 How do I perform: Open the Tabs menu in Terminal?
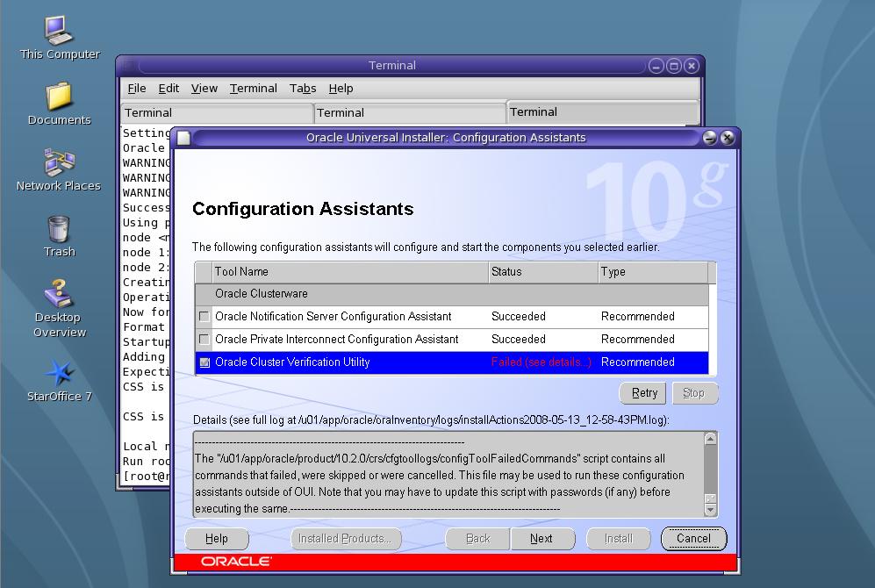pos(303,88)
